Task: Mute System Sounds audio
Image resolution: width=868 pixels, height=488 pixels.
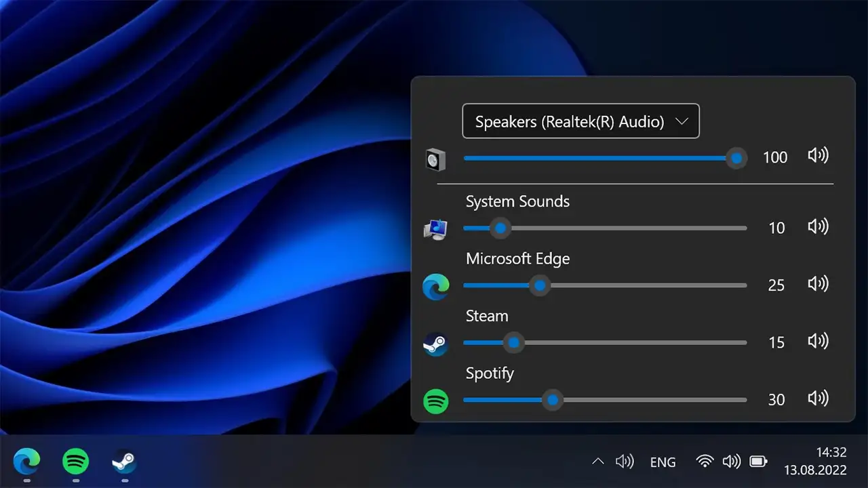Action: point(818,228)
